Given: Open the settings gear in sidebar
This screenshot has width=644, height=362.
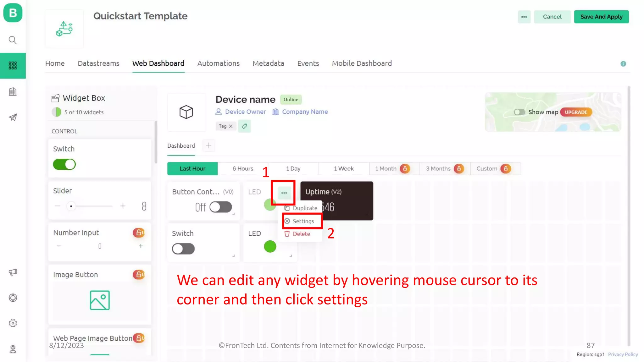Looking at the screenshot, I should click(x=13, y=323).
